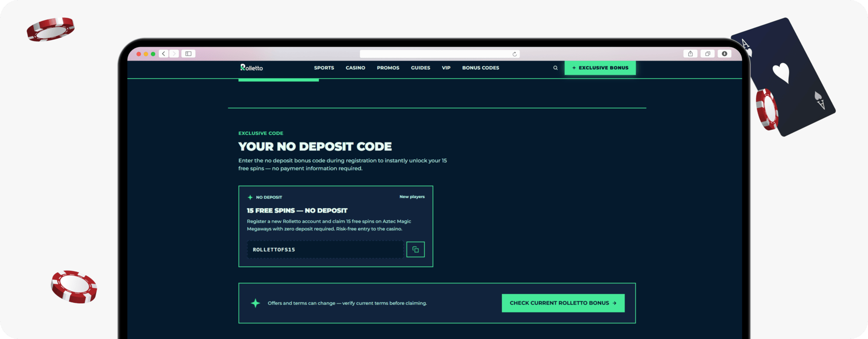Click the search magnifier icon
Viewport: 868px width, 339px height.
(x=556, y=68)
